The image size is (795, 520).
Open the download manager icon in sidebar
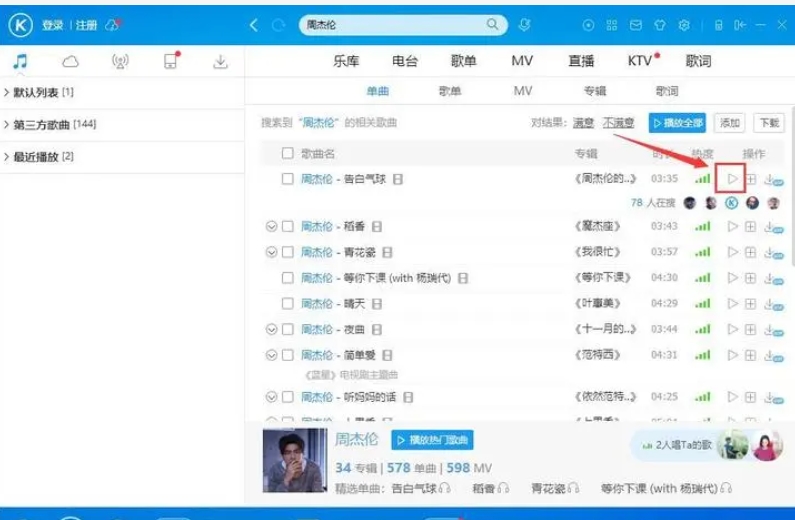pyautogui.click(x=220, y=62)
